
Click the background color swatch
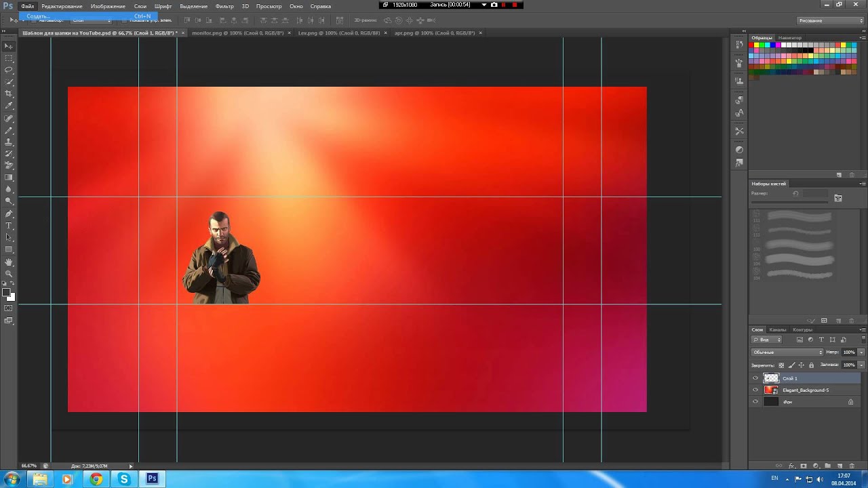pyautogui.click(x=12, y=298)
